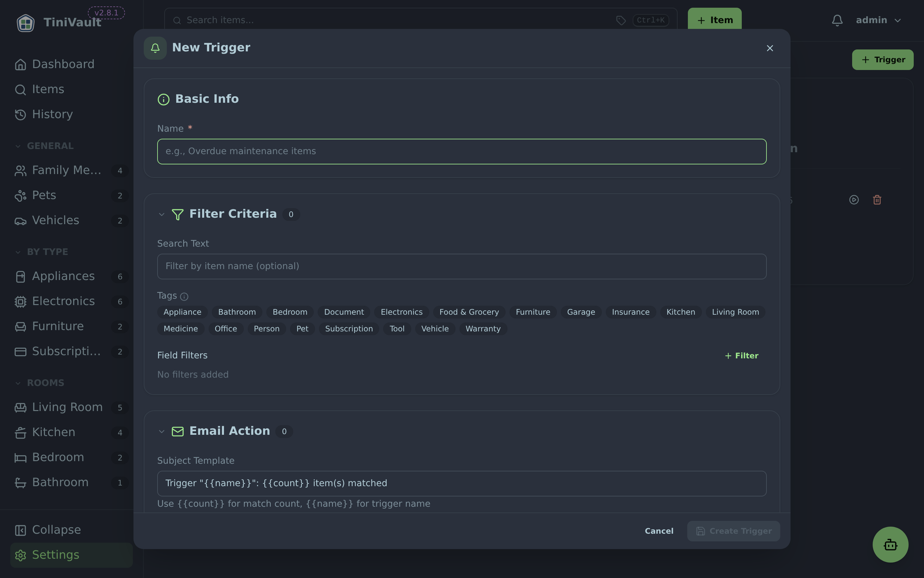Image resolution: width=924 pixels, height=578 pixels.
Task: Open History in the sidebar
Action: (x=72, y=114)
